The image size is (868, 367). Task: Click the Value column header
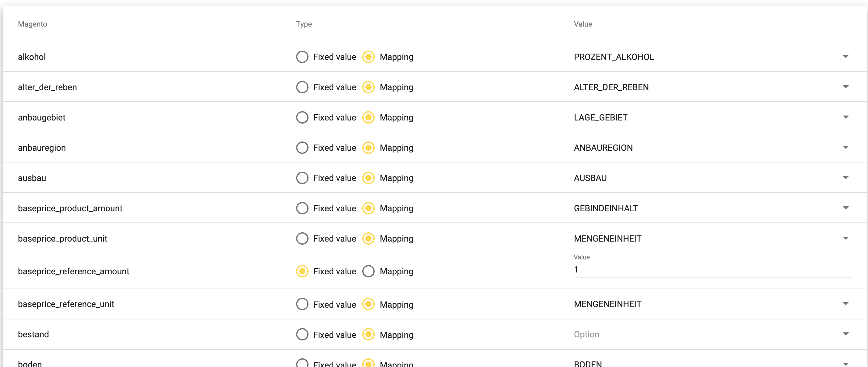coord(583,24)
